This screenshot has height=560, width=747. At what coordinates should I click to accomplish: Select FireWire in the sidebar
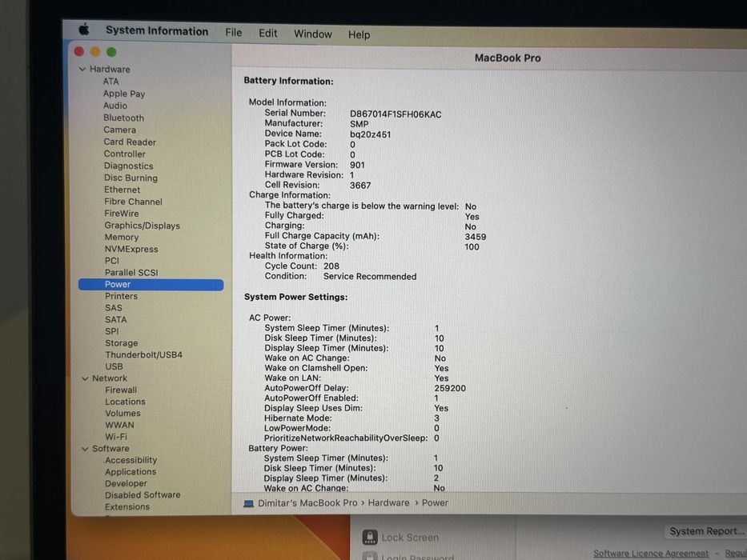click(x=122, y=214)
